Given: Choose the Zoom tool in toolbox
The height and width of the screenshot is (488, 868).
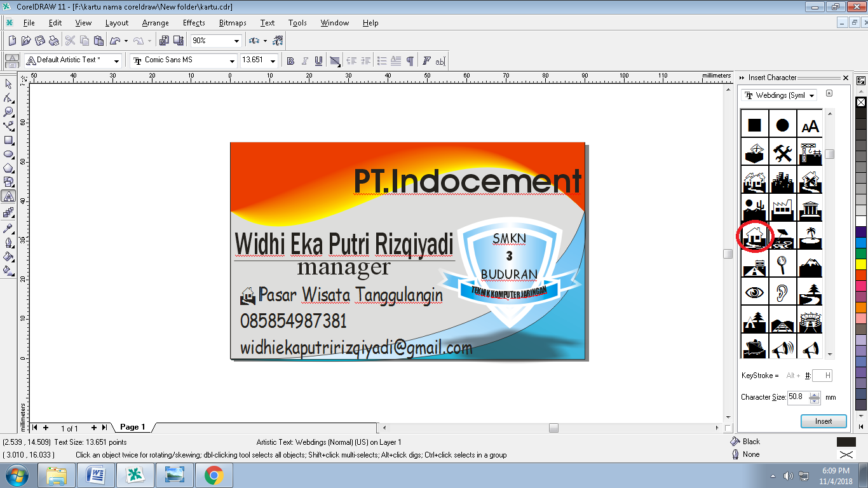Looking at the screenshot, I should tap(9, 112).
